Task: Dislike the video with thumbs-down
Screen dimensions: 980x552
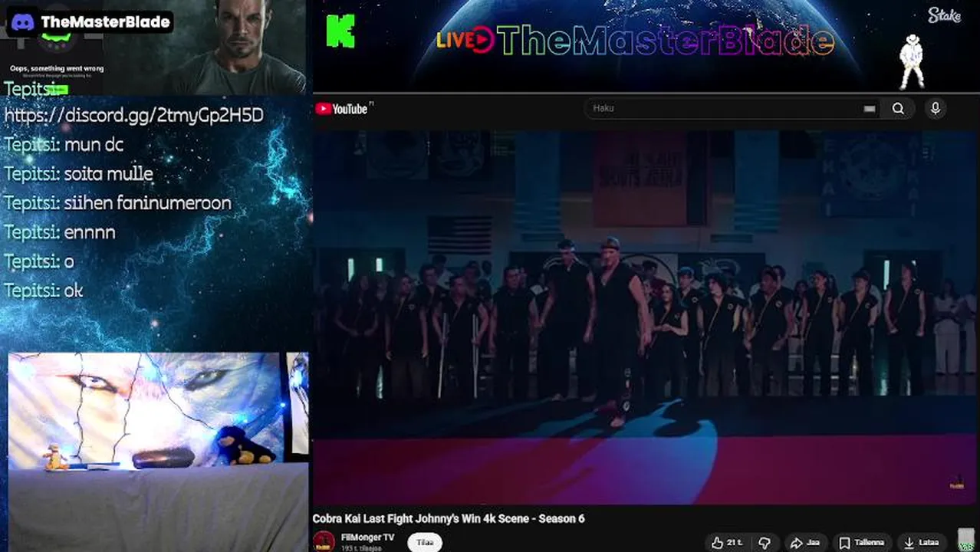Action: click(764, 542)
